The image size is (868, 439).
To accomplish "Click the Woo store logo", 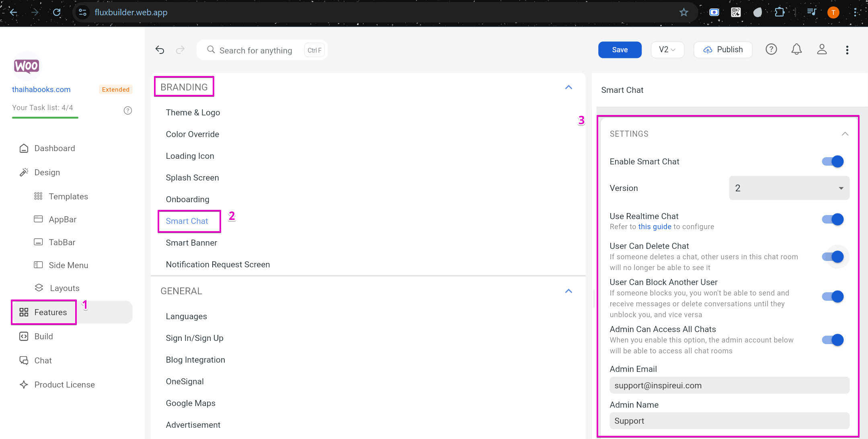I will coord(27,66).
